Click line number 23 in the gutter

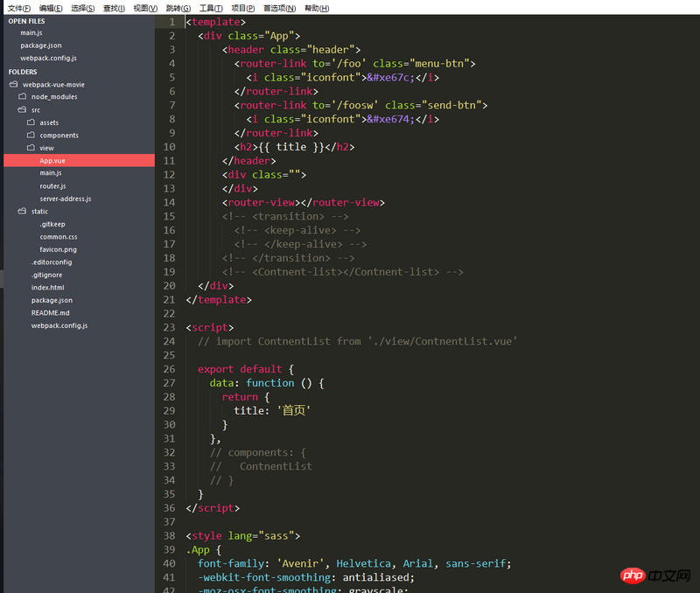pyautogui.click(x=169, y=327)
